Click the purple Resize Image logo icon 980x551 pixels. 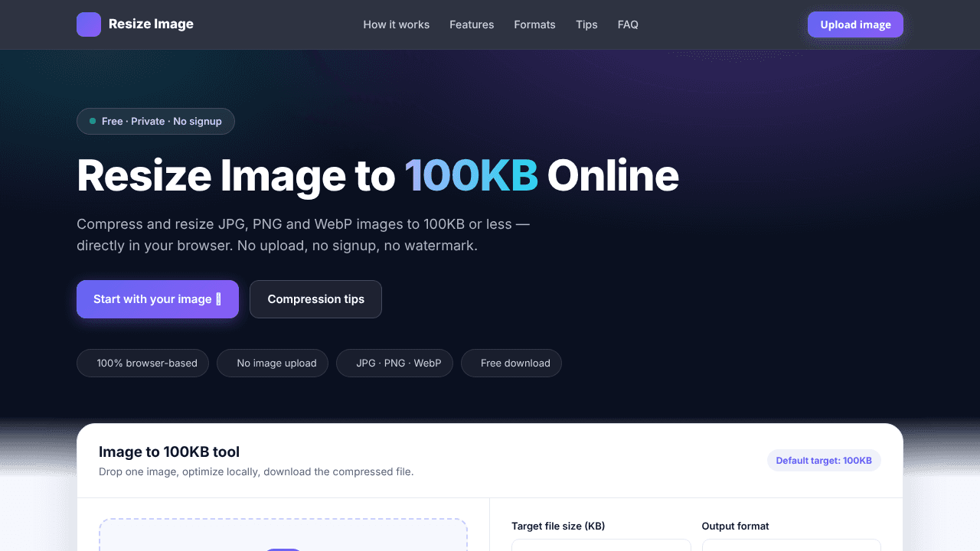[x=89, y=24]
